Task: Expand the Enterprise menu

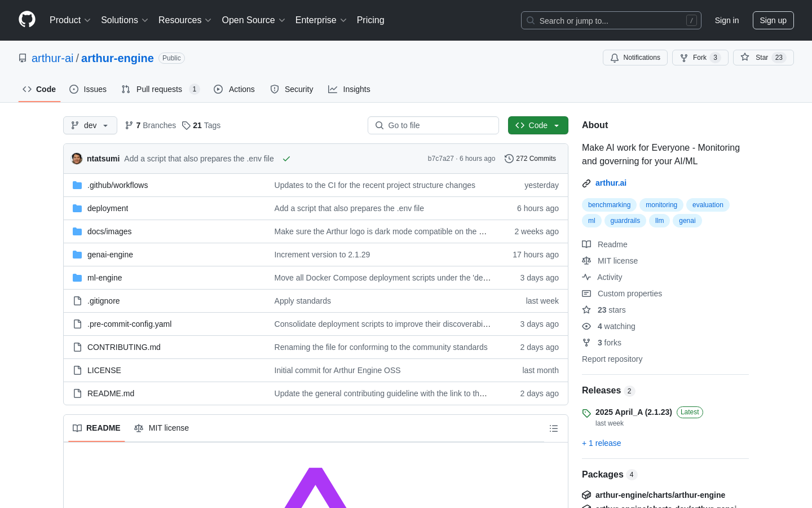Action: [x=321, y=20]
